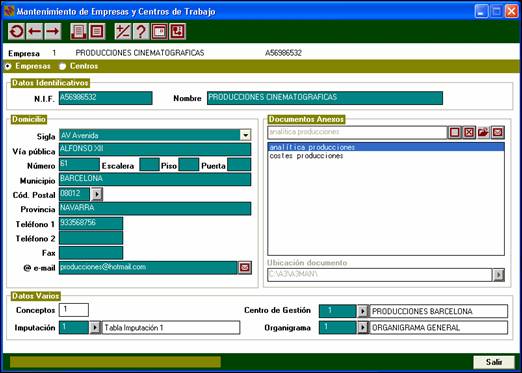Click the open folder icon in Documentos Anexos
Image resolution: width=522 pixels, height=373 pixels.
483,133
